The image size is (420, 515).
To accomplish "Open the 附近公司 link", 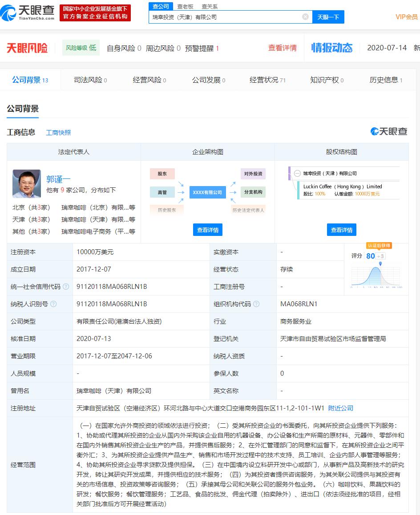I will (x=340, y=408).
